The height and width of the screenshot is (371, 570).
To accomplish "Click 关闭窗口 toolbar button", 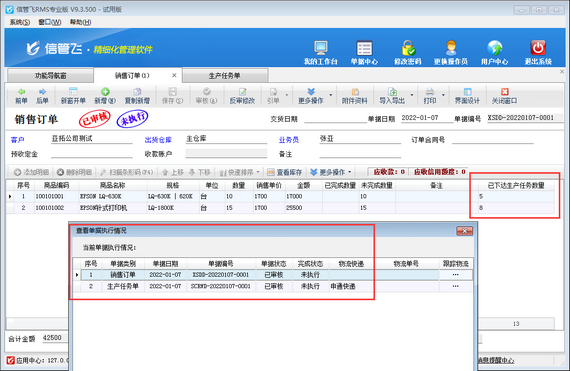I will point(505,96).
